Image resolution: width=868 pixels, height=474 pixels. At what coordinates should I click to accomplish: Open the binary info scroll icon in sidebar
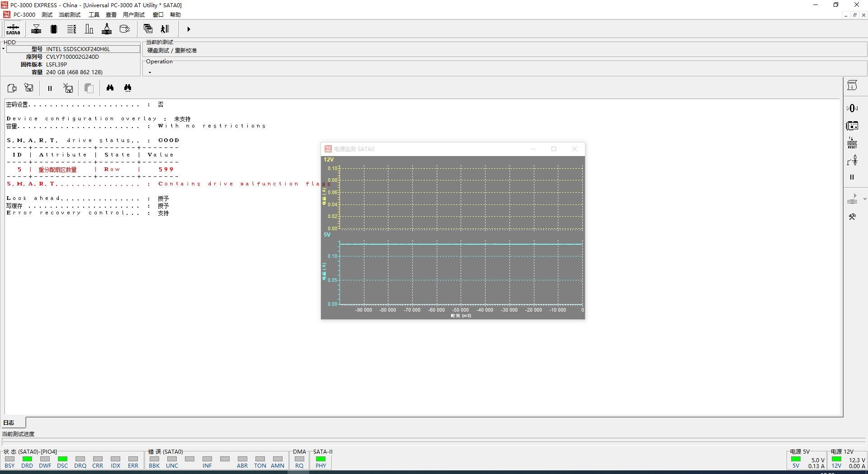(x=852, y=85)
